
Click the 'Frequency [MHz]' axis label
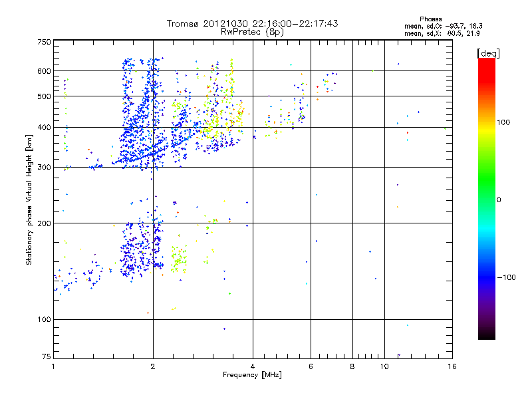pyautogui.click(x=252, y=375)
